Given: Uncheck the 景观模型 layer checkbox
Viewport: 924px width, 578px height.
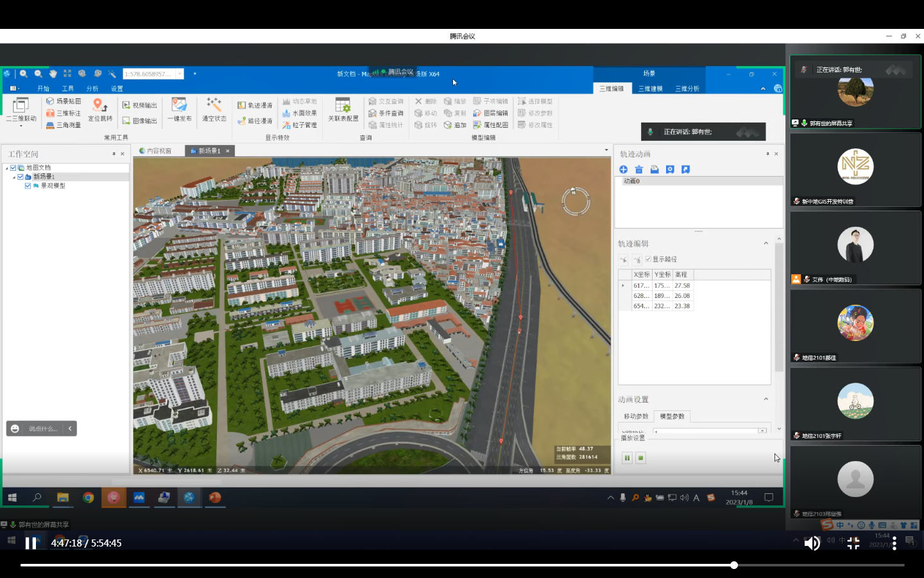Looking at the screenshot, I should pos(28,186).
